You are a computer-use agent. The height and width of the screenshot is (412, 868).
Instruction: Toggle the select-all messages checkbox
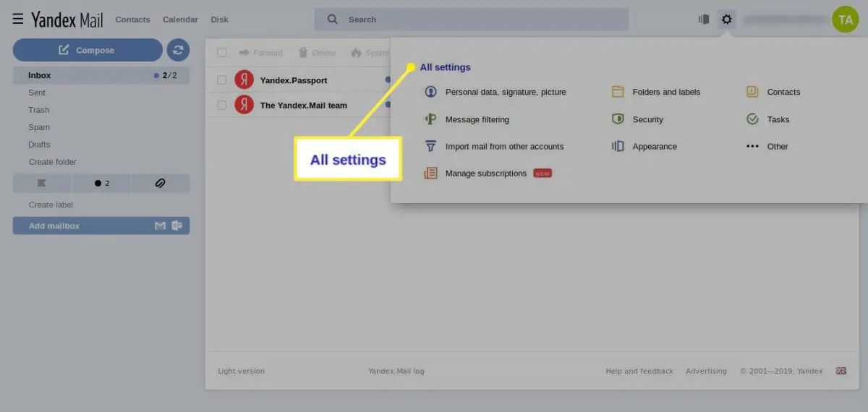click(x=222, y=53)
